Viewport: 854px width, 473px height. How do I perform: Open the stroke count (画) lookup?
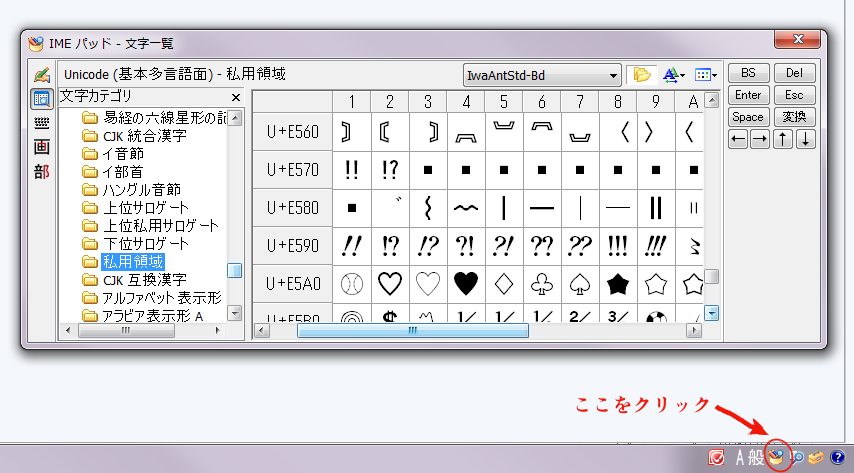pyautogui.click(x=41, y=146)
